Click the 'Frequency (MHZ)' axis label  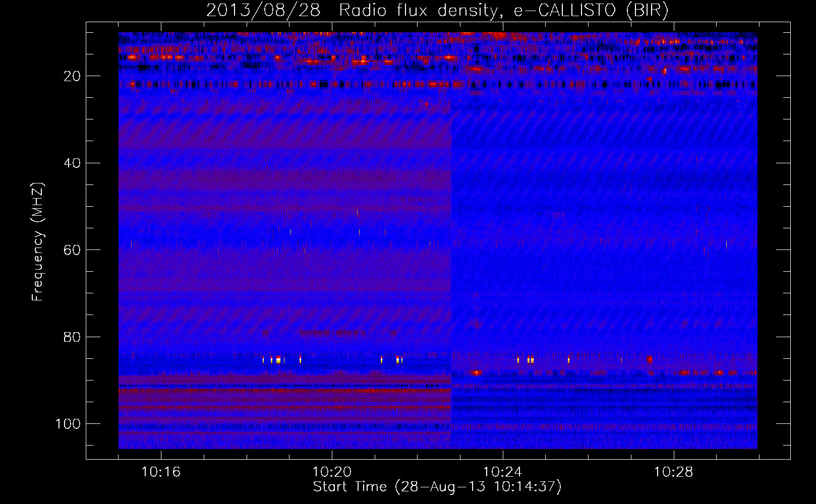click(x=38, y=242)
